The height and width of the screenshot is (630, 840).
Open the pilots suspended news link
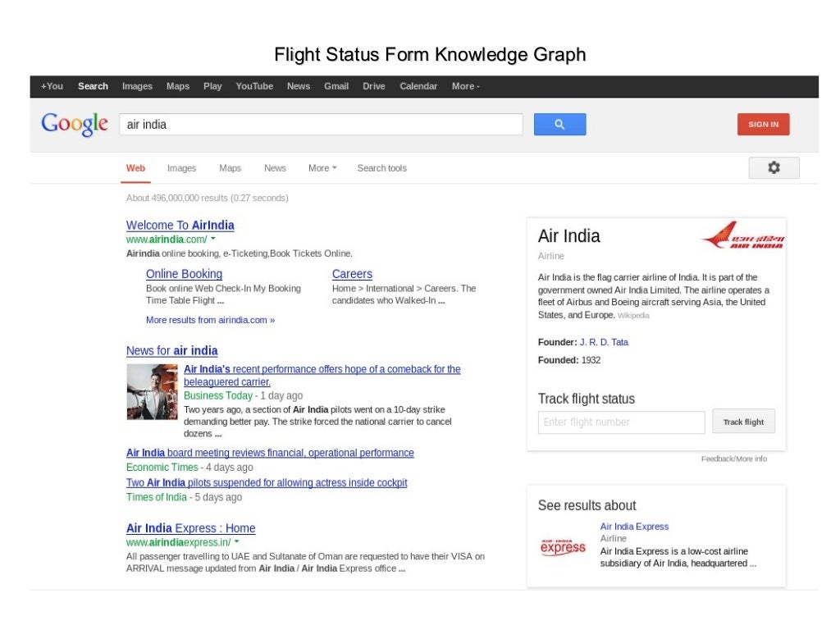click(267, 482)
